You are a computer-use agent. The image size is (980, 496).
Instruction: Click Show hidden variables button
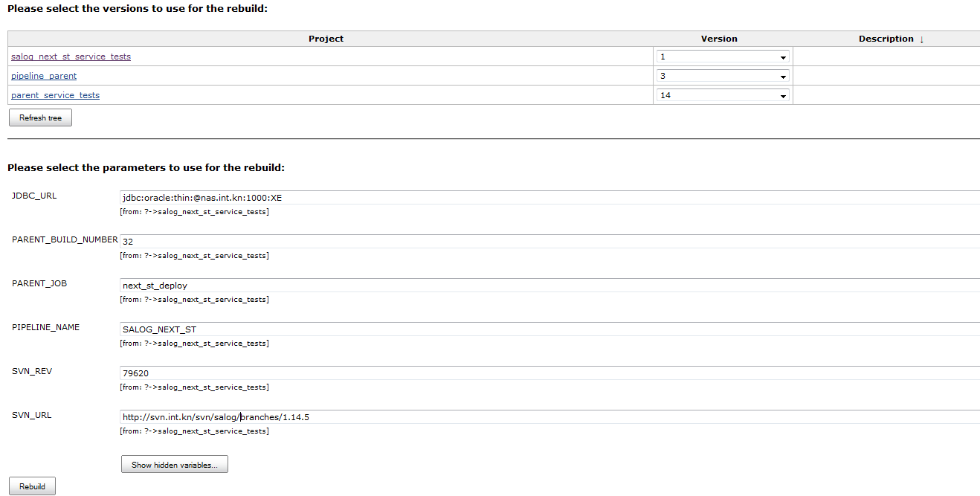click(x=174, y=465)
